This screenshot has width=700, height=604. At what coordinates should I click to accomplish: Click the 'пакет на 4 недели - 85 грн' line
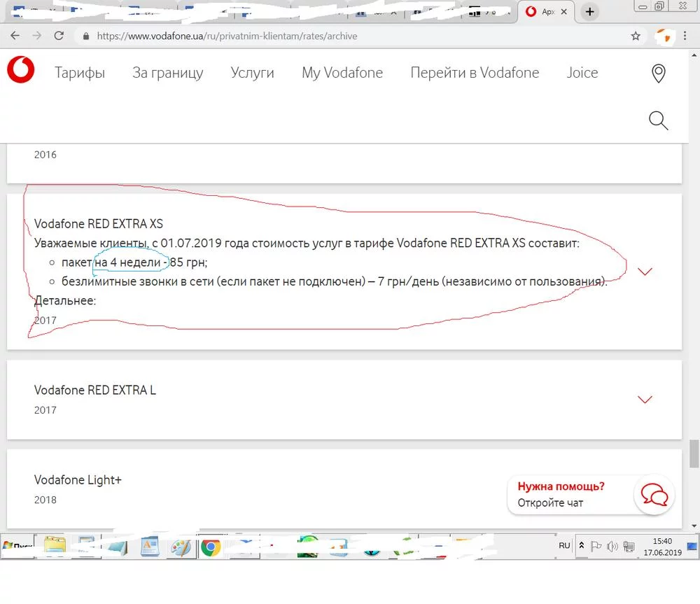click(x=134, y=262)
